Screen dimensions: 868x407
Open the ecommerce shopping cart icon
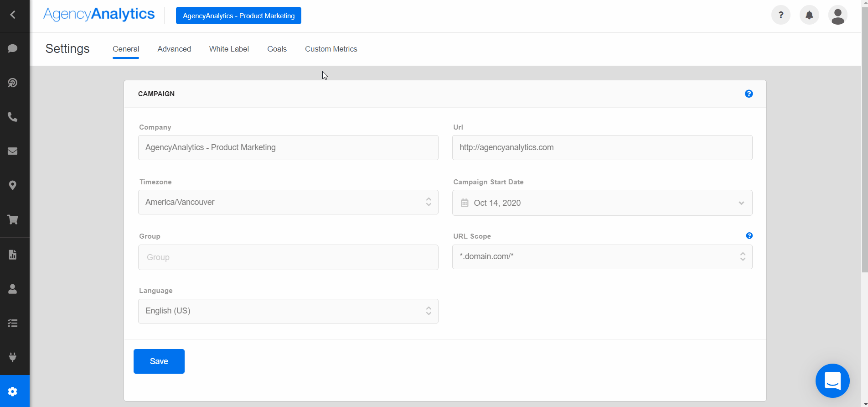(13, 219)
